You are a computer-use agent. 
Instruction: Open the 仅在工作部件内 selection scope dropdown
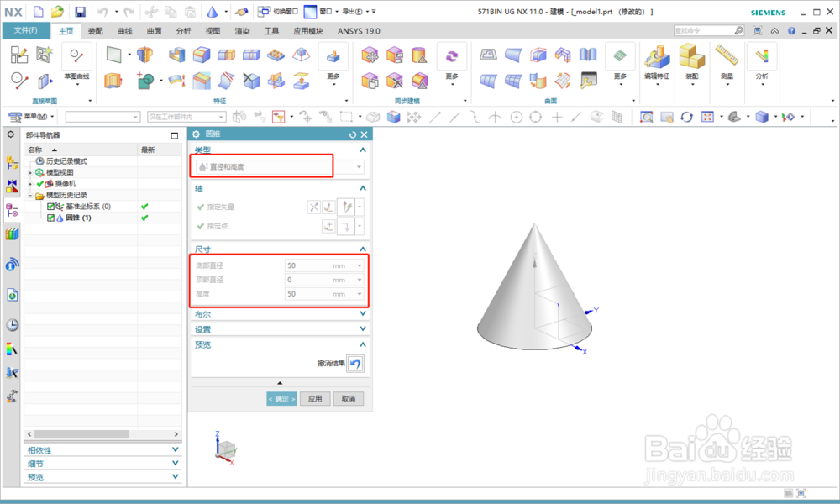coord(186,116)
